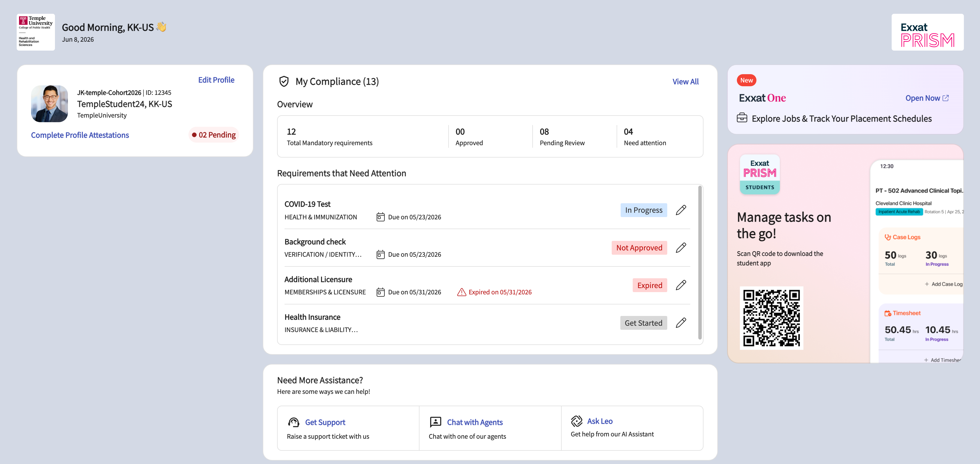Click the Background check edit pencil icon

(681, 248)
